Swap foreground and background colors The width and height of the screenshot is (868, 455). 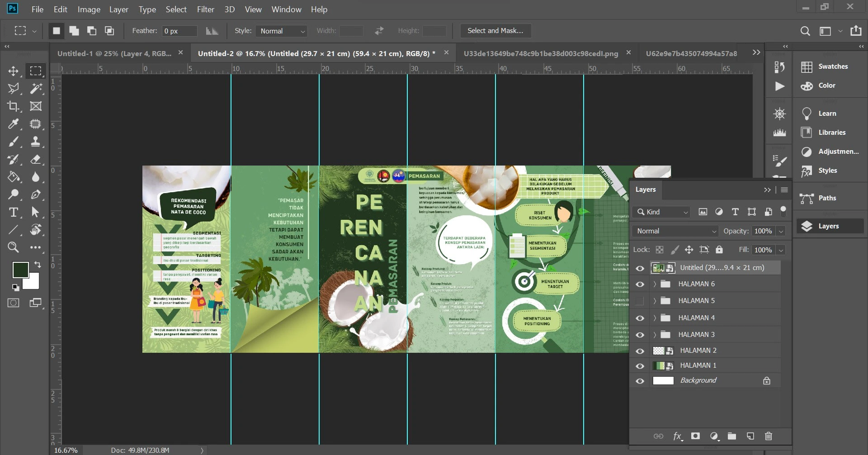point(38,264)
